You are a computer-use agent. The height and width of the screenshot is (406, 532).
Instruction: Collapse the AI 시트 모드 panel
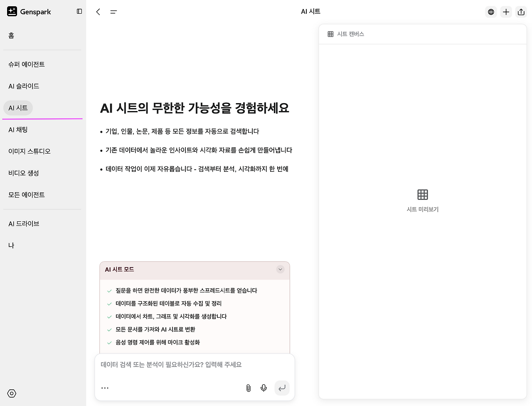click(x=280, y=269)
